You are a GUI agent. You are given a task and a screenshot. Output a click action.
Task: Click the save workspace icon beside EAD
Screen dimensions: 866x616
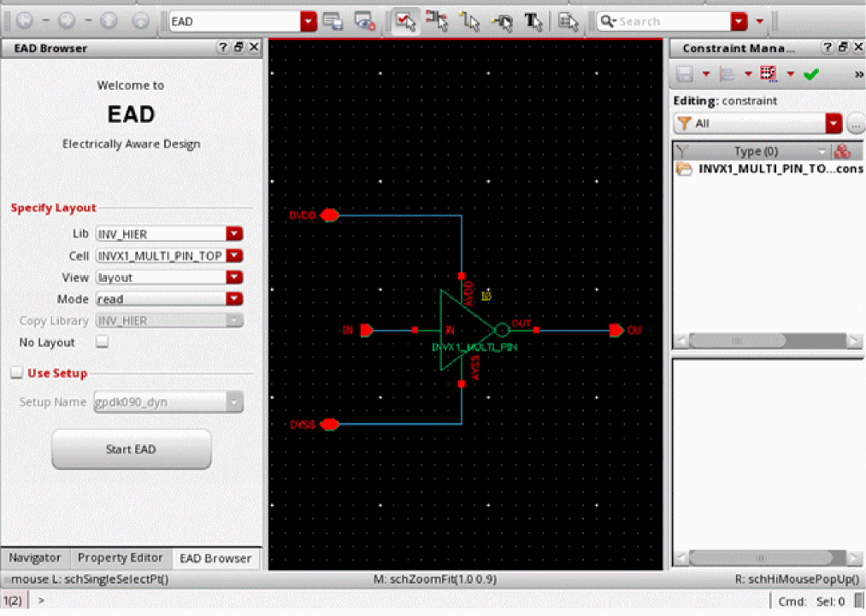point(333,21)
